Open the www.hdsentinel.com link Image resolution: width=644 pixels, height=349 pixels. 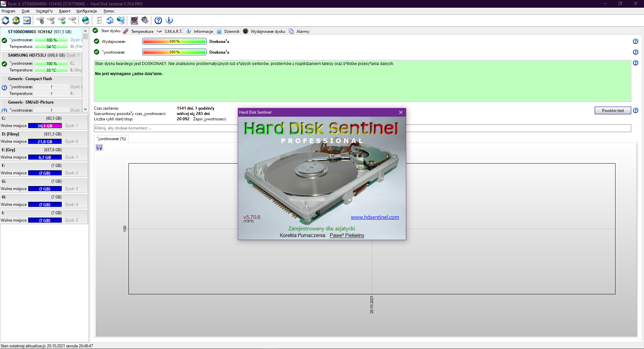tap(375, 217)
